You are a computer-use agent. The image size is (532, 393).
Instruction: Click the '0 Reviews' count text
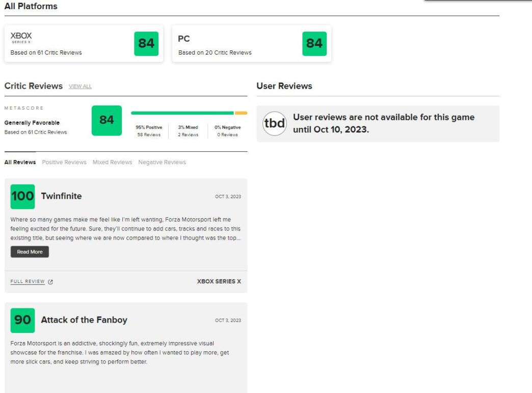[228, 135]
